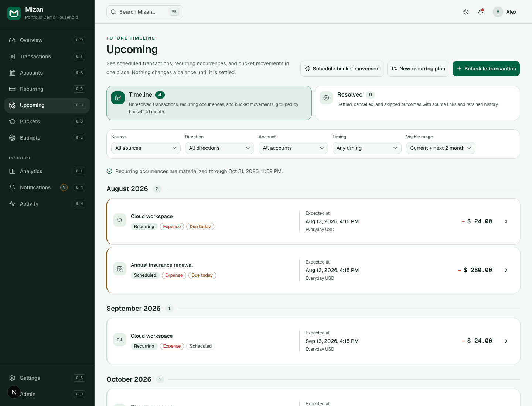
Task: Toggle the light/dark theme sun icon
Action: (x=466, y=12)
